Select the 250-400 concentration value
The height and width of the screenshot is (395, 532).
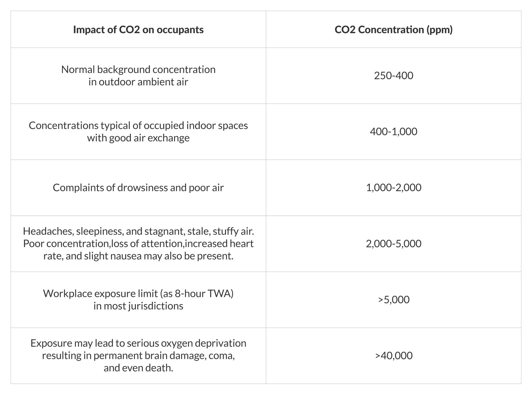(394, 76)
